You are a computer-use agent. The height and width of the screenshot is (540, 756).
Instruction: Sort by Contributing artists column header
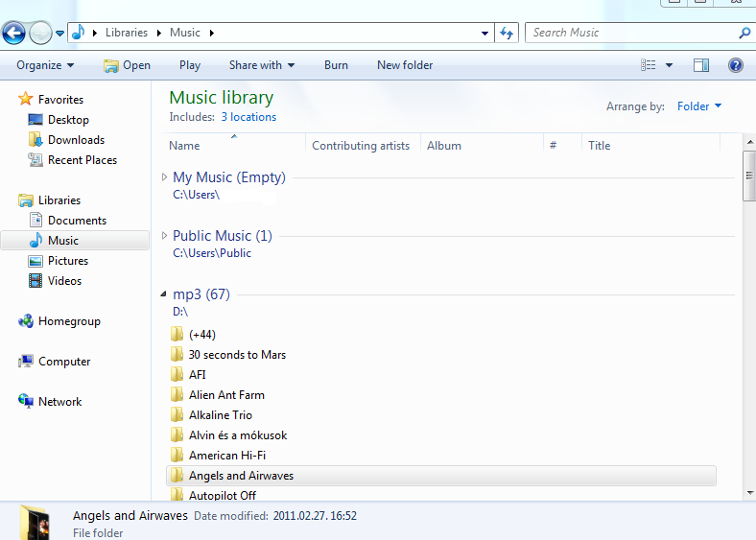pyautogui.click(x=363, y=145)
